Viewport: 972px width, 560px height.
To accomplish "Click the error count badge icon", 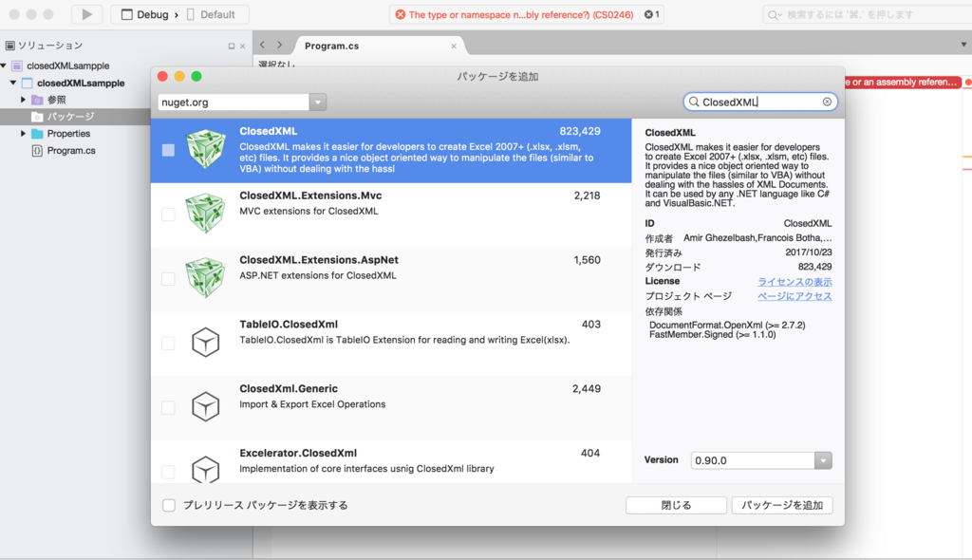I will (x=647, y=14).
